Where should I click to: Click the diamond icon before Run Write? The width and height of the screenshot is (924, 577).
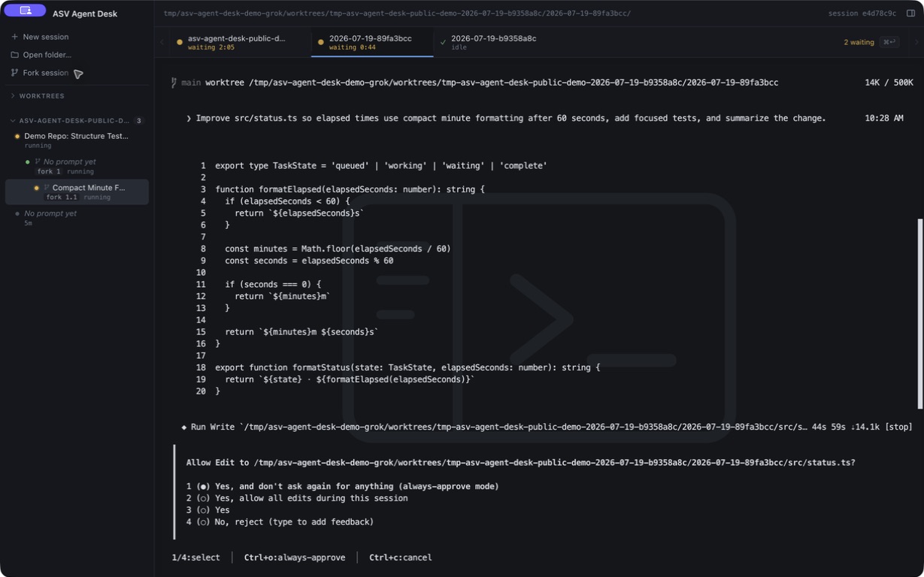pos(184,427)
